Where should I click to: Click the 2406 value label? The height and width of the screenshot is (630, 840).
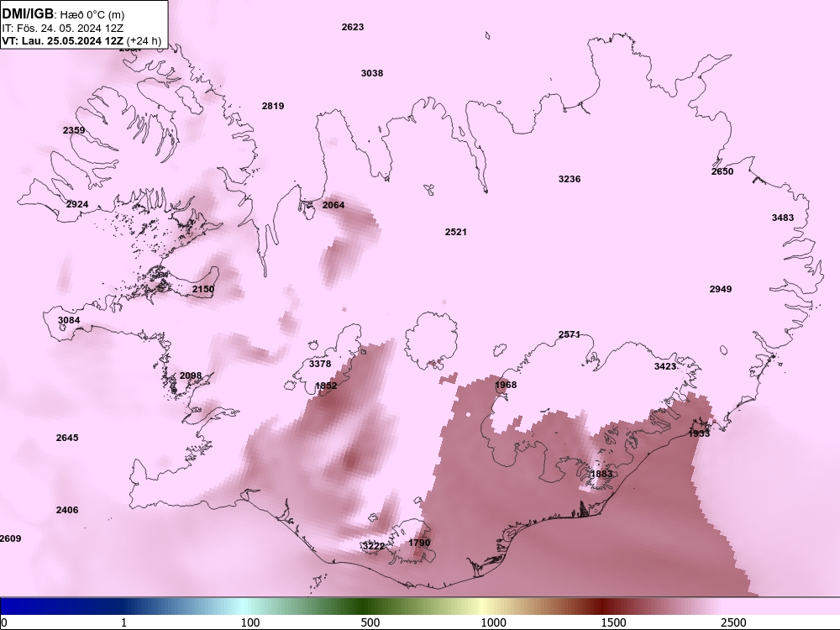coord(67,510)
